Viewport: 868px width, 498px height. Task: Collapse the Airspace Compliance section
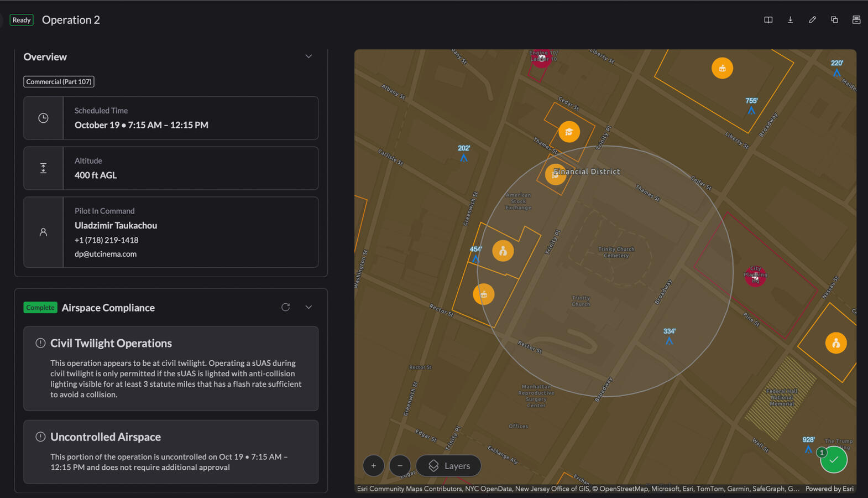pyautogui.click(x=308, y=307)
